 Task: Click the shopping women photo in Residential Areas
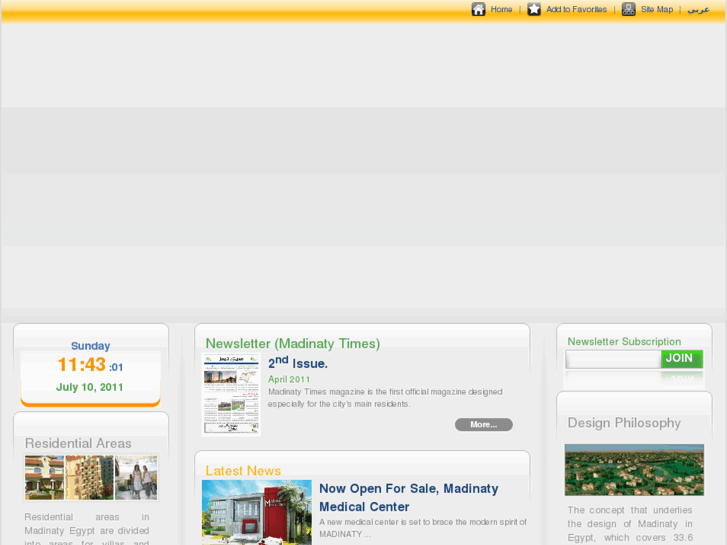[x=136, y=477]
